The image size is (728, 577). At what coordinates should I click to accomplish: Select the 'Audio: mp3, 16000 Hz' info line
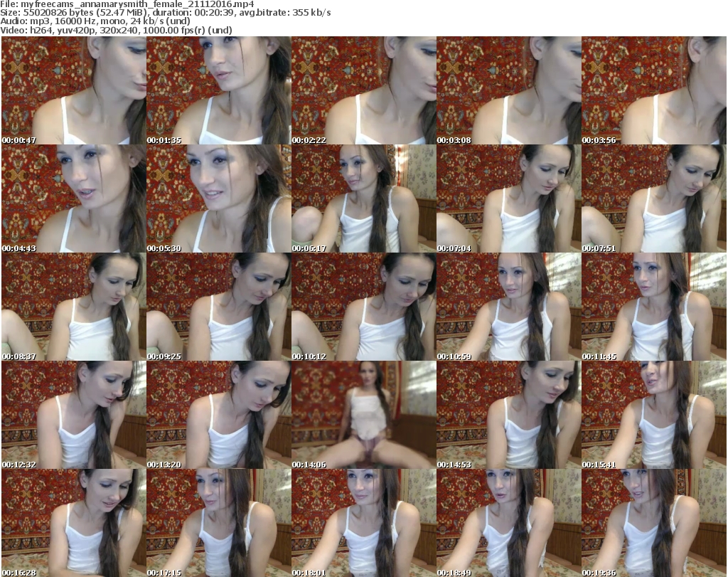click(x=95, y=21)
